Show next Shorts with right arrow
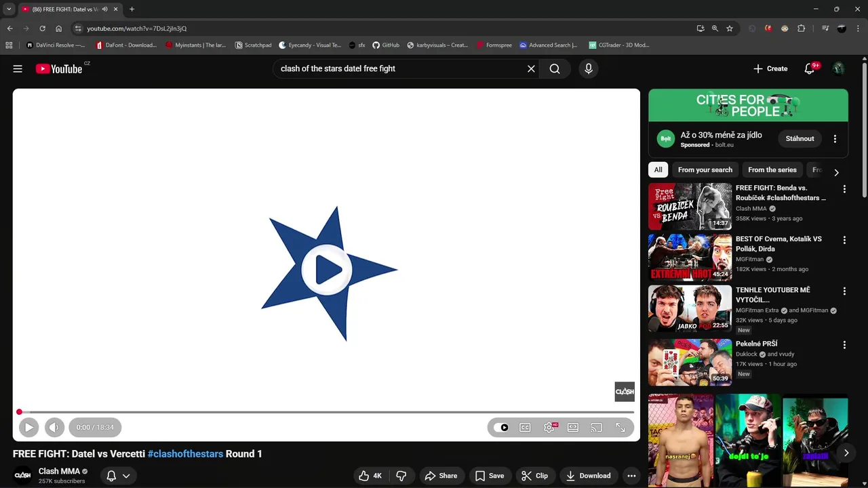Viewport: 868px width, 488px height. pyautogui.click(x=846, y=453)
